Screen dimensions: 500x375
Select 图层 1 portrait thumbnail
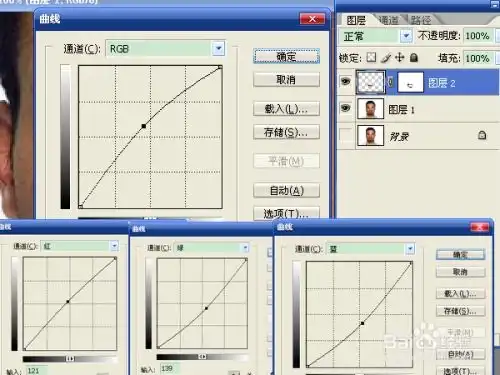[370, 108]
